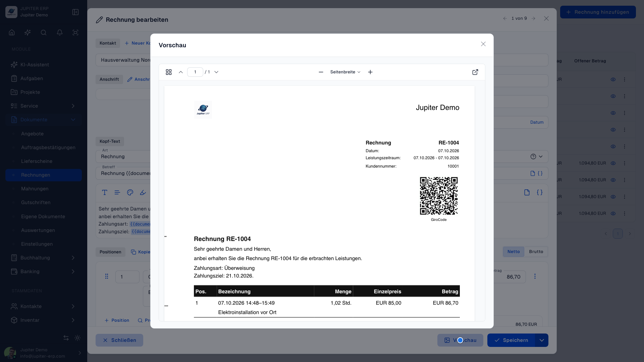Screen dimensions: 644x362
Task: Expand the Banking menu
Action: coord(44,271)
